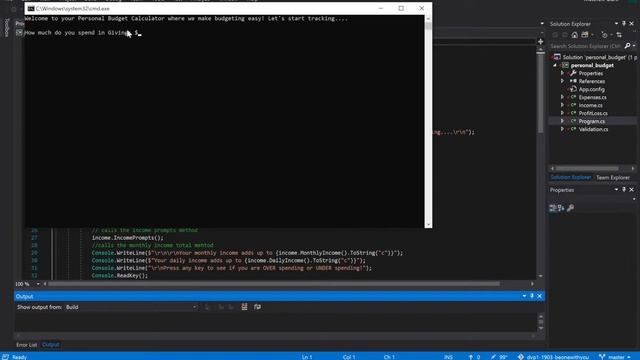Click the split editor plus icon above scrollbar
Image resolution: width=640 pixels, height=360 pixels.
coord(540,42)
